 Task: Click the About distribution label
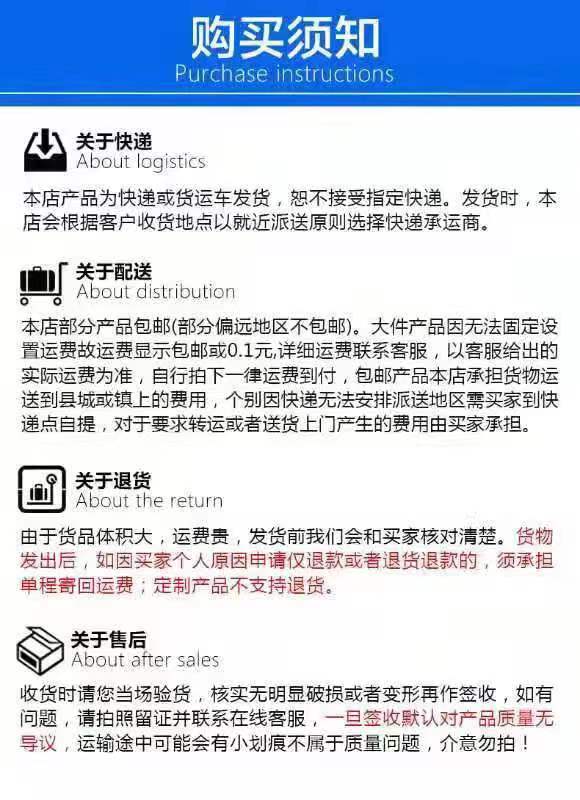coord(156,292)
